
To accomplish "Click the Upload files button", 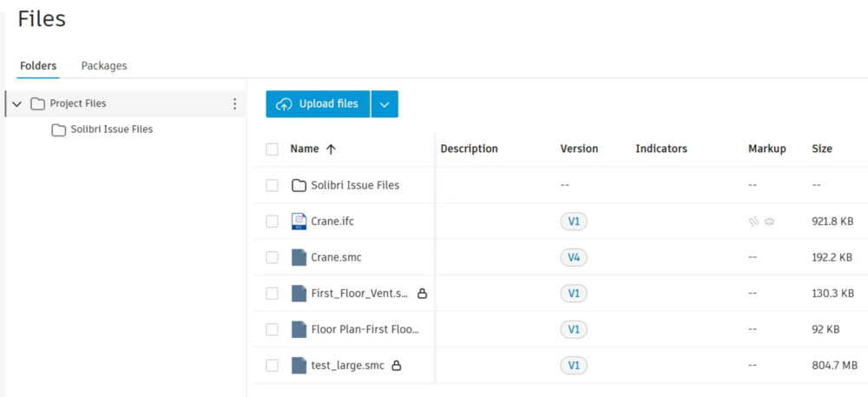I will click(318, 104).
